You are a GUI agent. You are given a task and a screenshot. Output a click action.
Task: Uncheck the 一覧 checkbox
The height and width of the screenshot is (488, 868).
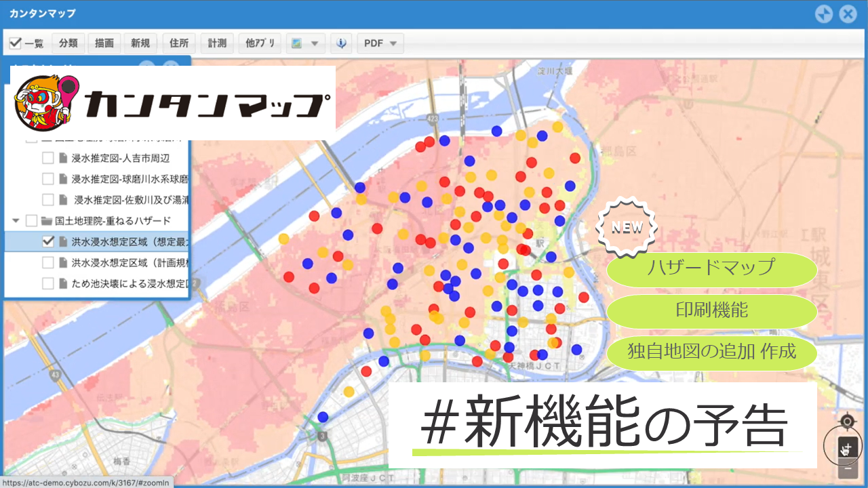[15, 43]
